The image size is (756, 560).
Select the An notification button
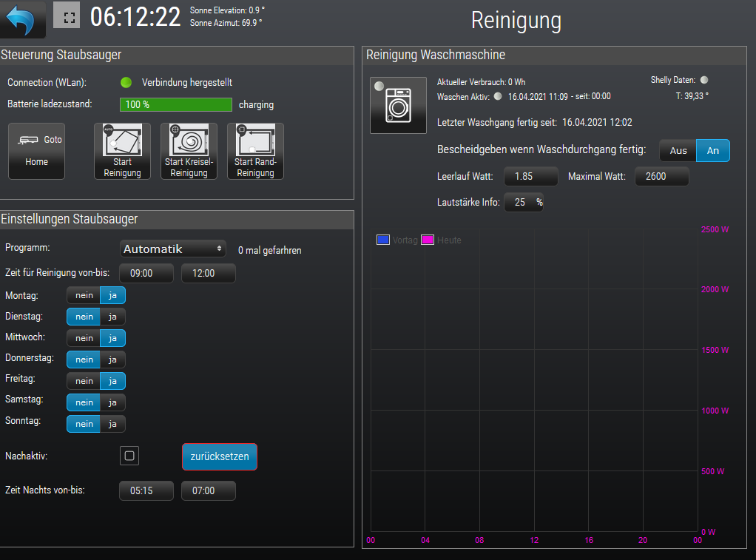pos(712,151)
